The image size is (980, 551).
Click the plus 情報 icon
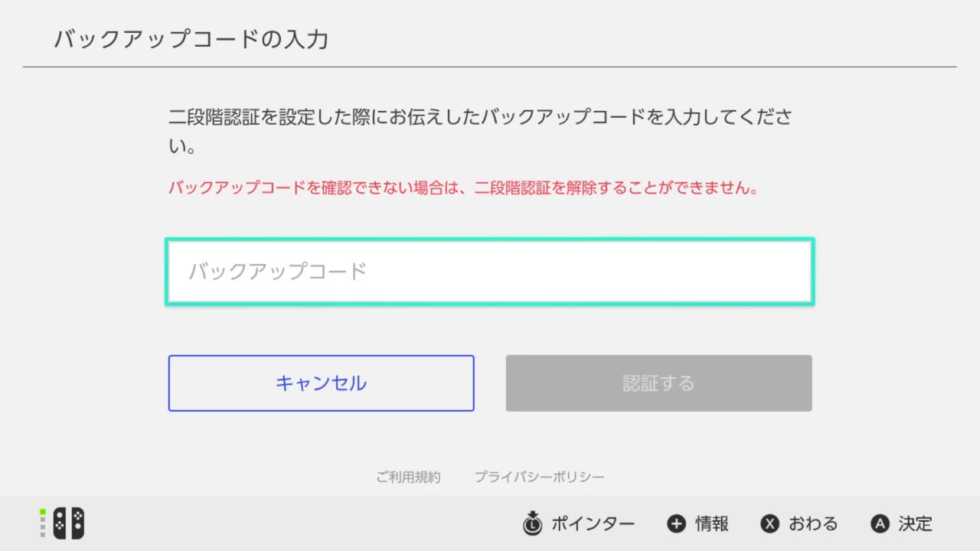pyautogui.click(x=676, y=524)
